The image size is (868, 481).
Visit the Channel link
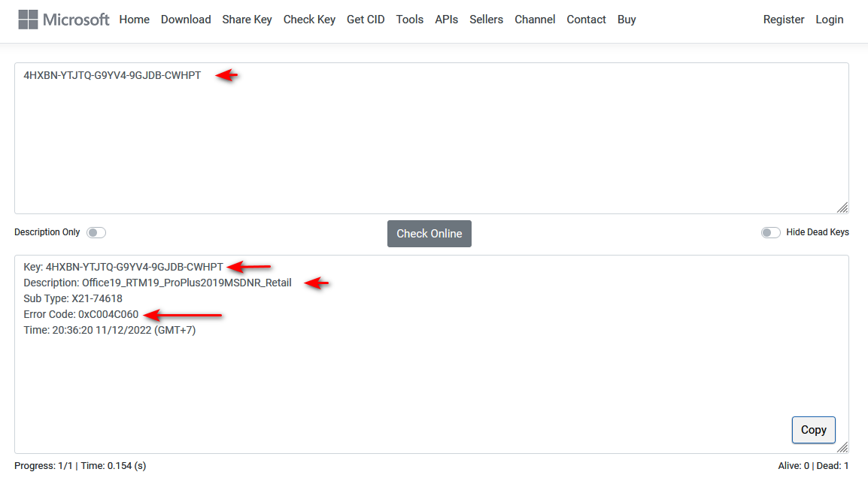pyautogui.click(x=535, y=20)
